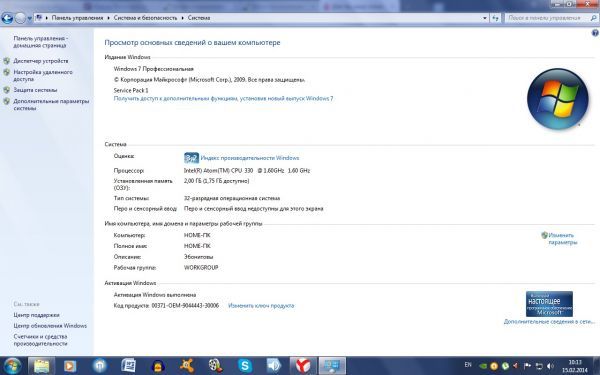The height and width of the screenshot is (375, 600).
Task: Click the volume speaker icon in system tray
Action: coord(551,366)
